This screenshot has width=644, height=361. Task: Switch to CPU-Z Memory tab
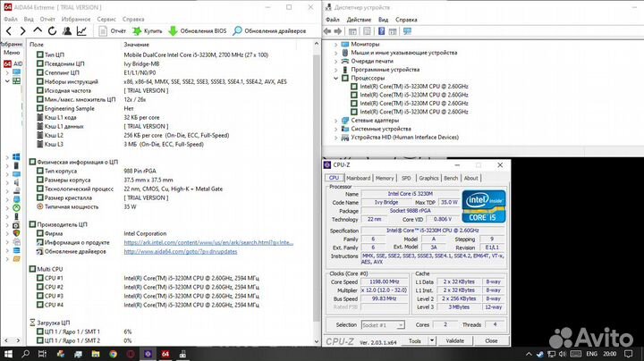385,178
